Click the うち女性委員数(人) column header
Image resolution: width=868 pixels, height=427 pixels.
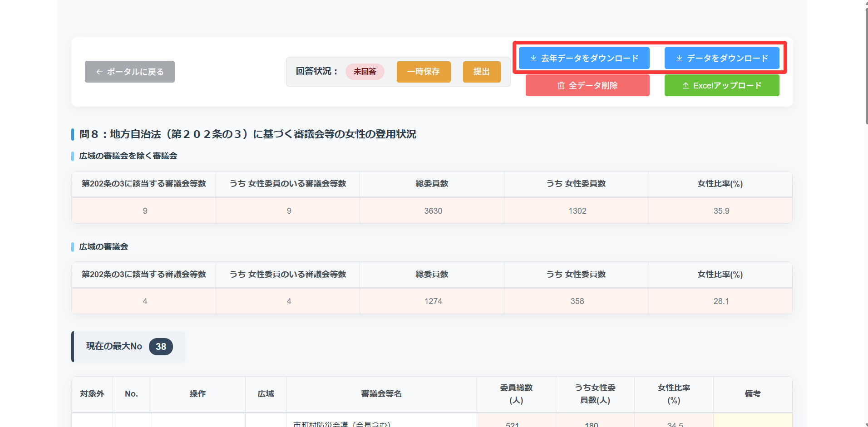595,394
